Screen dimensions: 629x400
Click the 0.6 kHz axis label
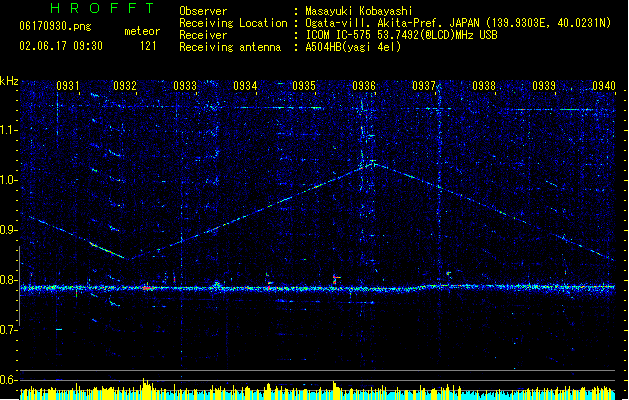tap(9, 380)
